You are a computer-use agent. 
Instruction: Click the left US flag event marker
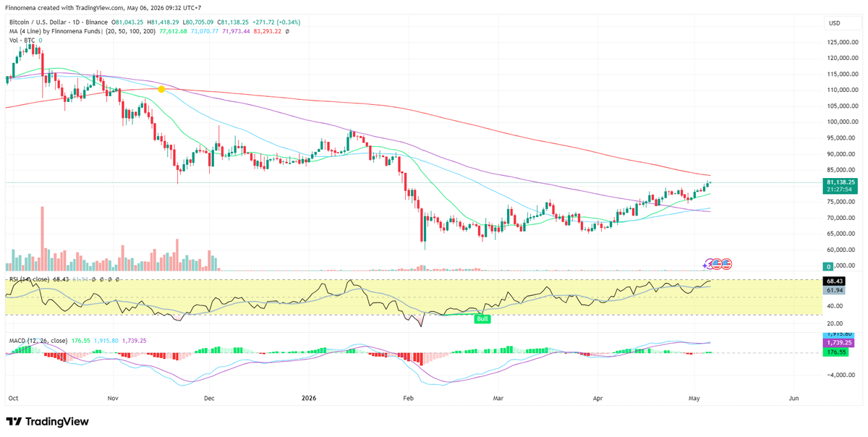717,264
